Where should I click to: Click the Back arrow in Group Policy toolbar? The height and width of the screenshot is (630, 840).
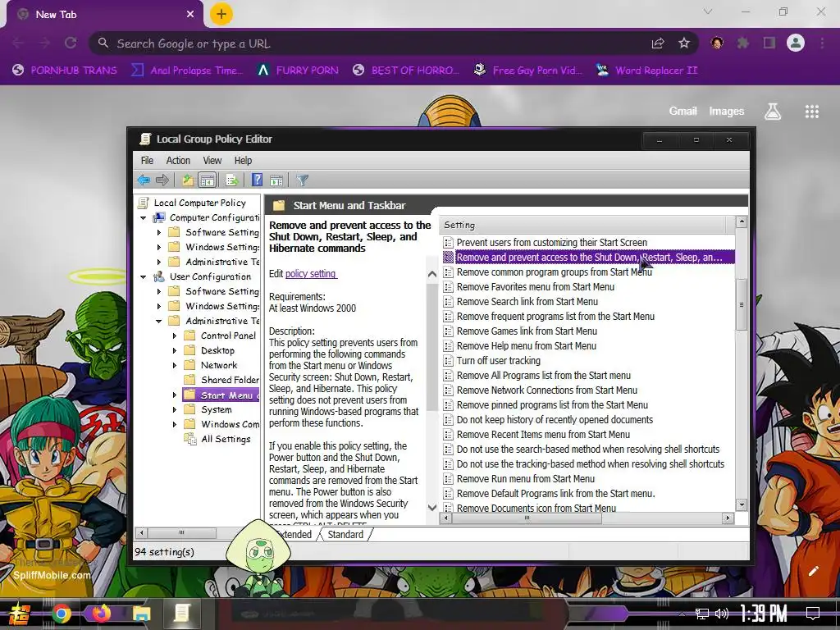coord(144,180)
